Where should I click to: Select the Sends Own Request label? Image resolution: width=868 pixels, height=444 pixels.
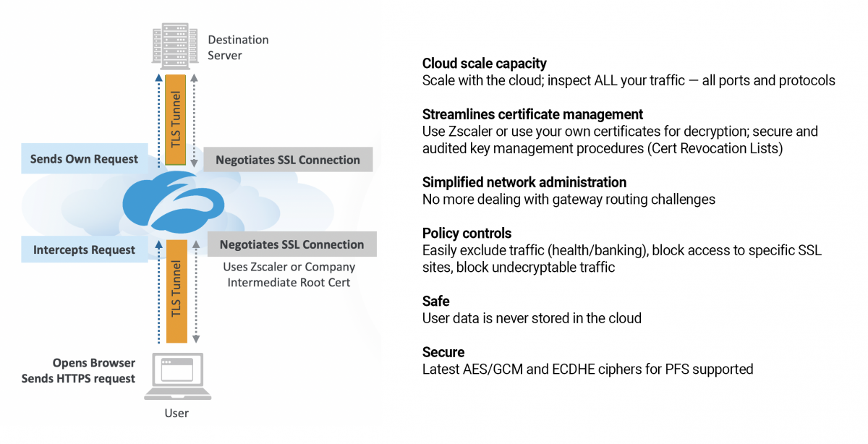point(84,159)
